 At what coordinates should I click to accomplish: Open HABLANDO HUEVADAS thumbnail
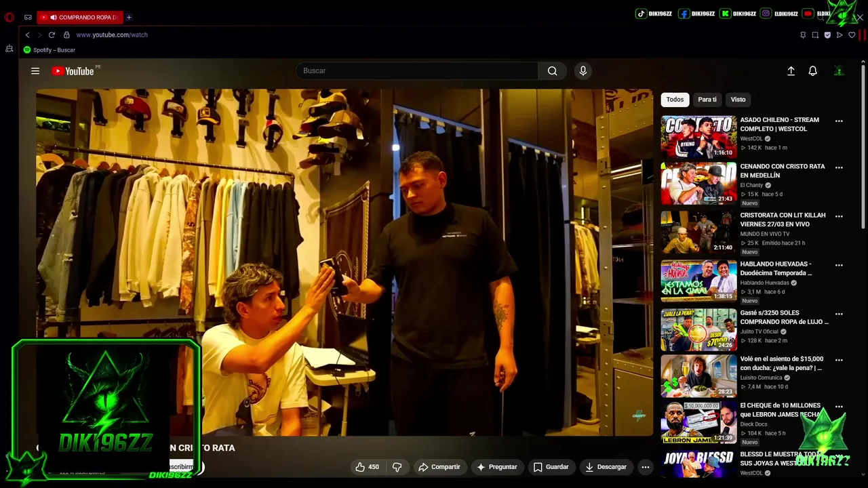(x=698, y=281)
